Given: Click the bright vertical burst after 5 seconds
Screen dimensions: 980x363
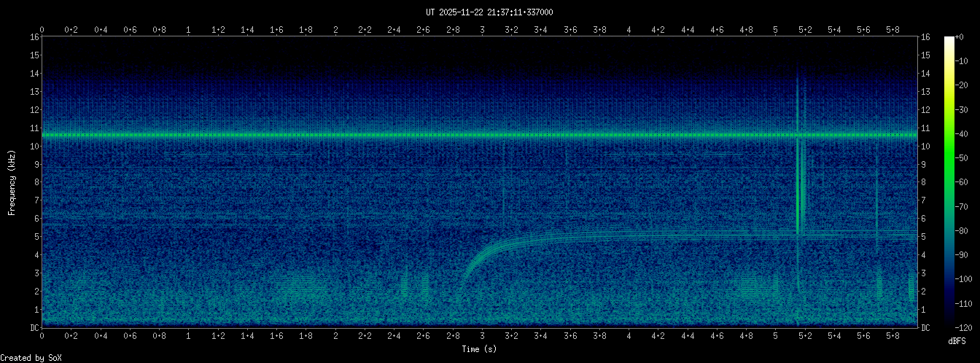Looking at the screenshot, I should click(800, 190).
